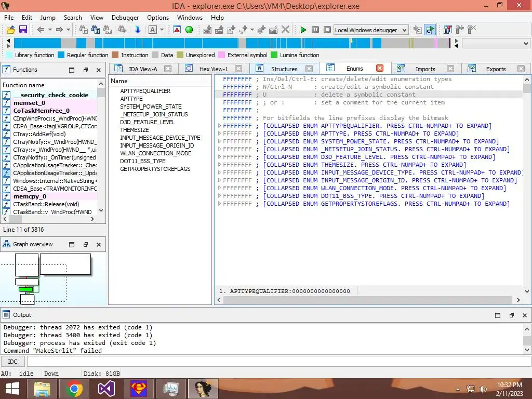532x399 pixels.
Task: Expand the collapsed GETPROPERTYSTOREFLAGS enum triangle
Action: point(220,204)
